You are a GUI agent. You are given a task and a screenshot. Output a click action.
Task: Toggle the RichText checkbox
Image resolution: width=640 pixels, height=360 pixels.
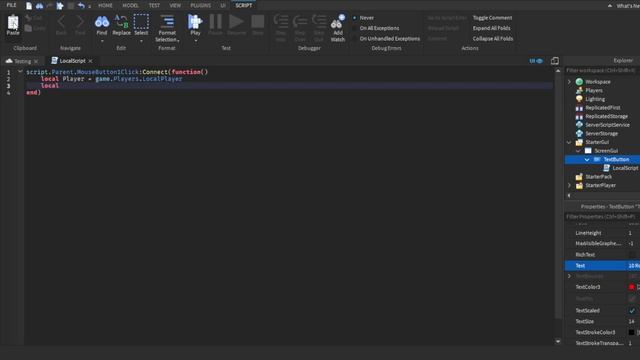coord(632,255)
